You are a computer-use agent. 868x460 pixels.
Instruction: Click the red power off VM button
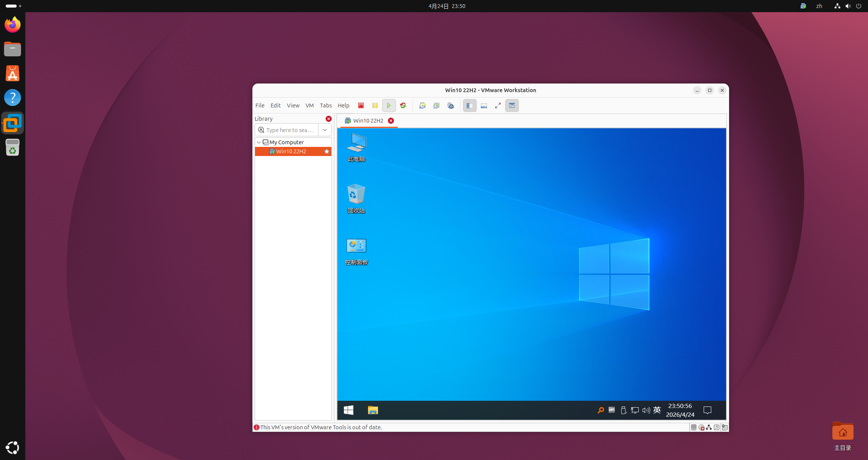361,106
